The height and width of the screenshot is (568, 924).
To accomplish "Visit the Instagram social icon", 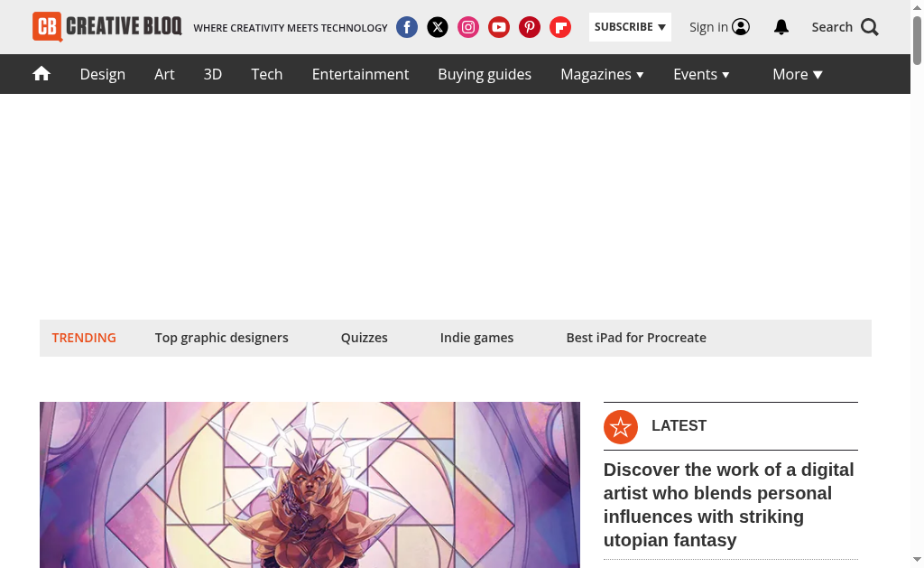I will [x=468, y=27].
